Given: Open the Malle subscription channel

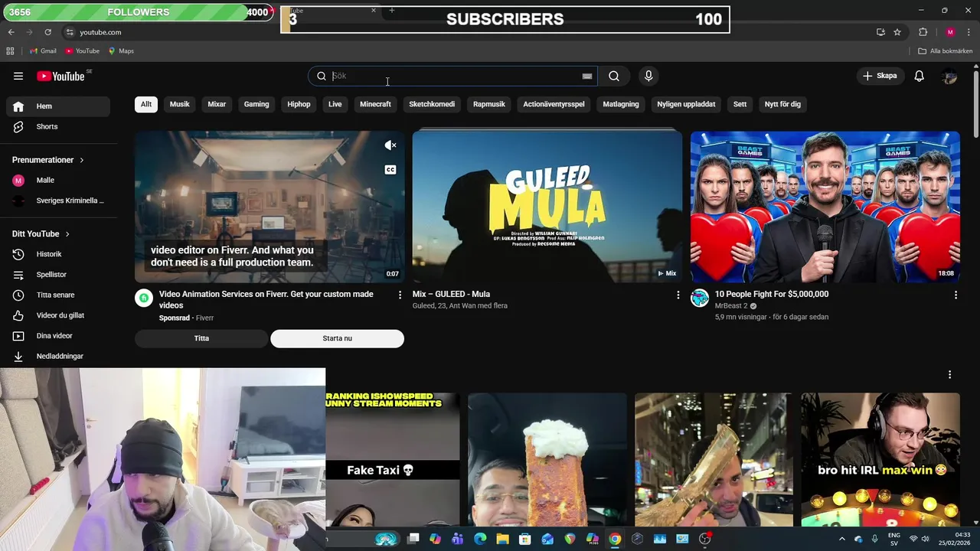Looking at the screenshot, I should pos(58,181).
